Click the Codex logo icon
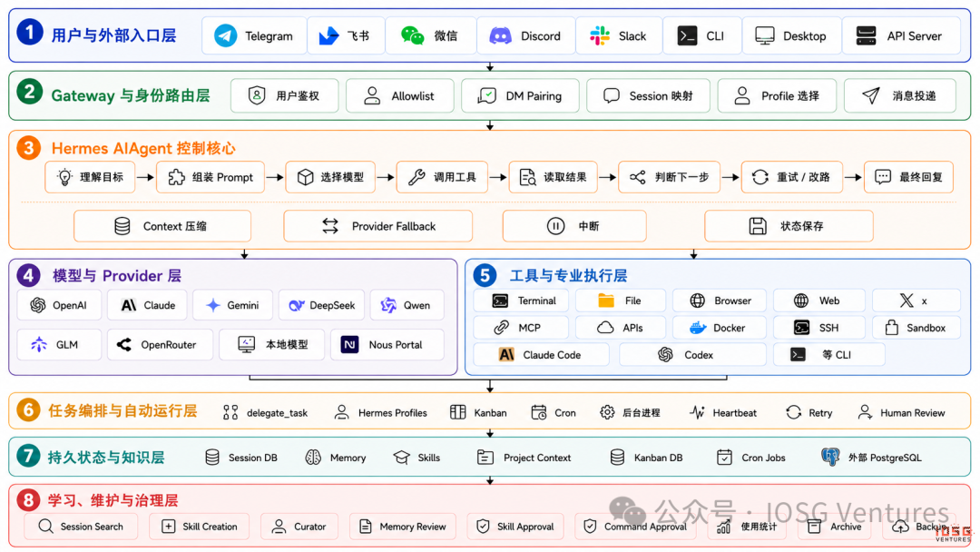 (665, 354)
